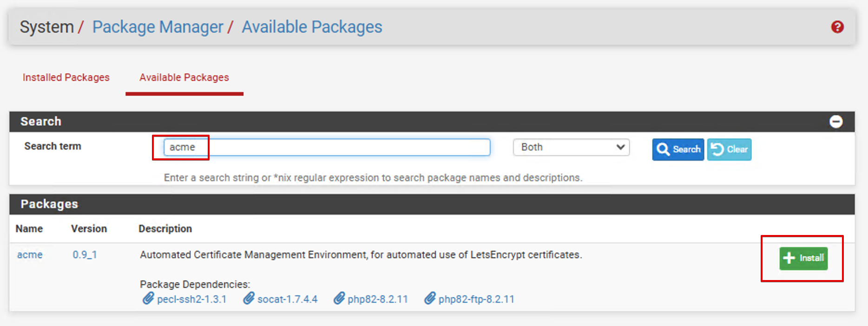Switch to the Installed Packages tab
Image resolution: width=868 pixels, height=326 pixels.
(66, 78)
